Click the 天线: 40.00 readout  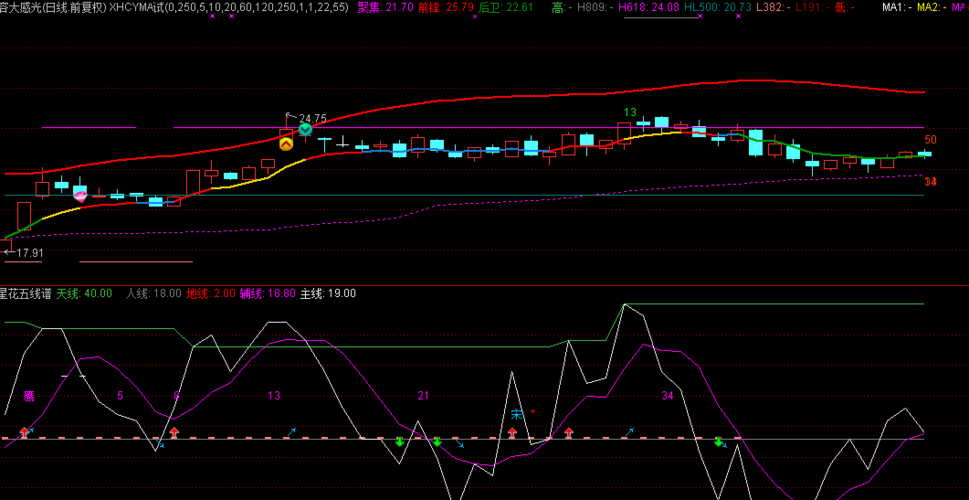pyautogui.click(x=85, y=294)
